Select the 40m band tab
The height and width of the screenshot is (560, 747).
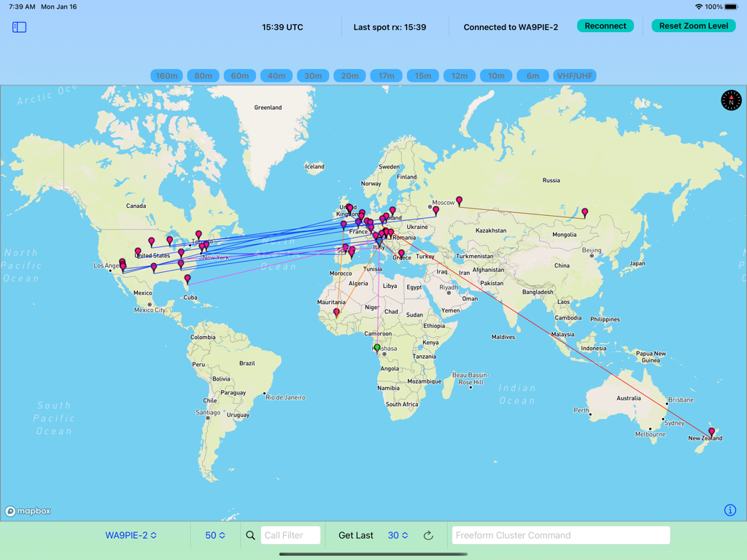point(276,75)
